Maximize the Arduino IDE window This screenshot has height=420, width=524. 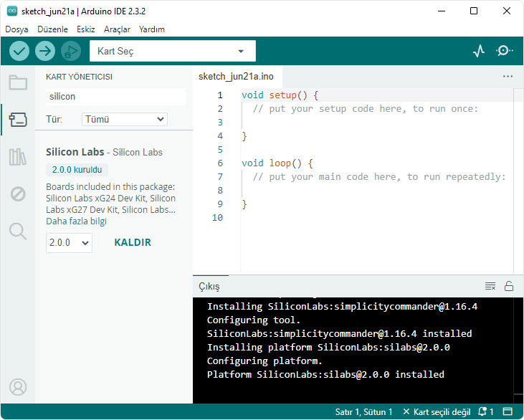(474, 11)
